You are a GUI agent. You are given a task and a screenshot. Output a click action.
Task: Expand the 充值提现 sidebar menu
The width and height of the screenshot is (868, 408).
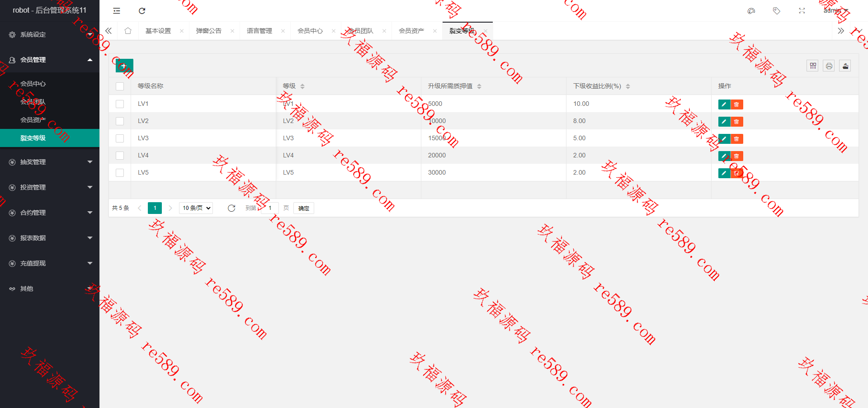click(x=50, y=263)
